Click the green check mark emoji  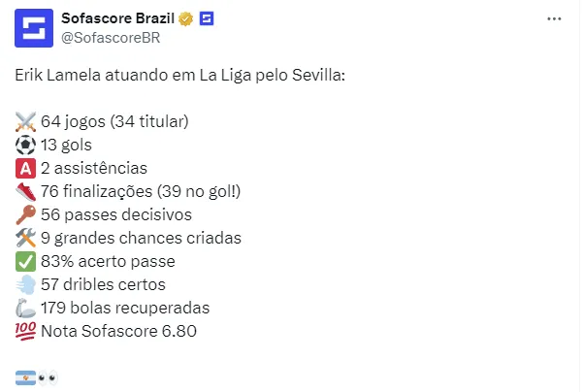point(26,261)
